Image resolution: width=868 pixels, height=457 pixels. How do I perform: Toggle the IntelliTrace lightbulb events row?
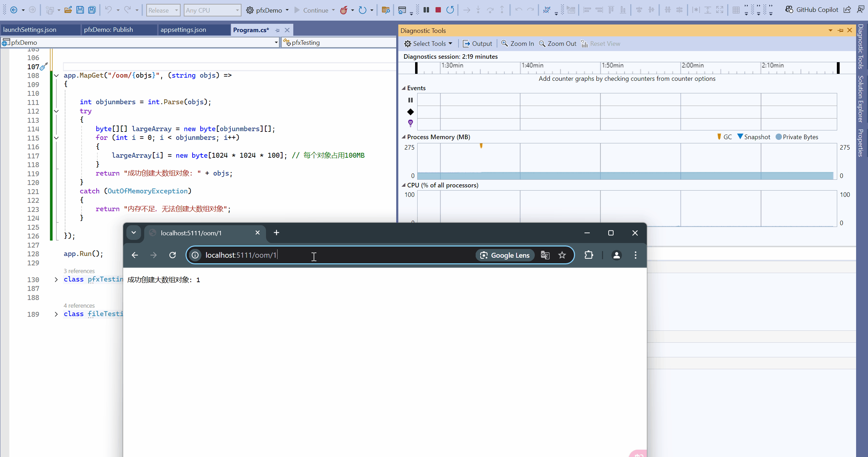click(411, 123)
